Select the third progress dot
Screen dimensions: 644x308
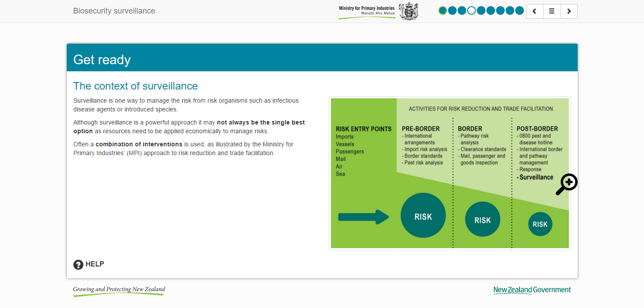462,10
